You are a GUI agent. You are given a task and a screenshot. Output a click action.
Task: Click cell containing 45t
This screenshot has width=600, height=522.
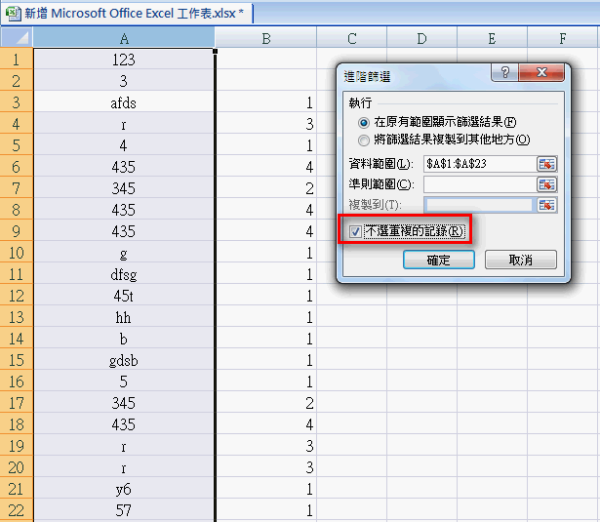tap(124, 295)
